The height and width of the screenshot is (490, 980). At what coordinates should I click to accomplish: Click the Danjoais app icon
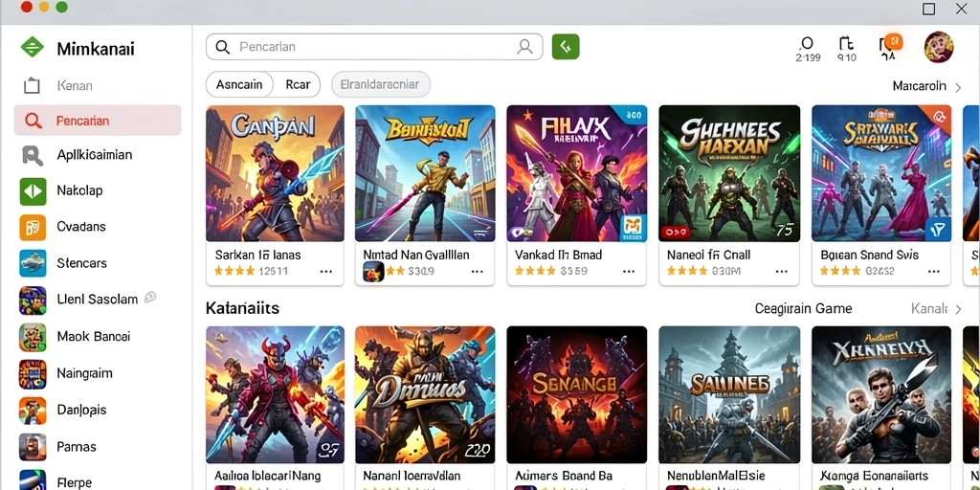click(33, 411)
